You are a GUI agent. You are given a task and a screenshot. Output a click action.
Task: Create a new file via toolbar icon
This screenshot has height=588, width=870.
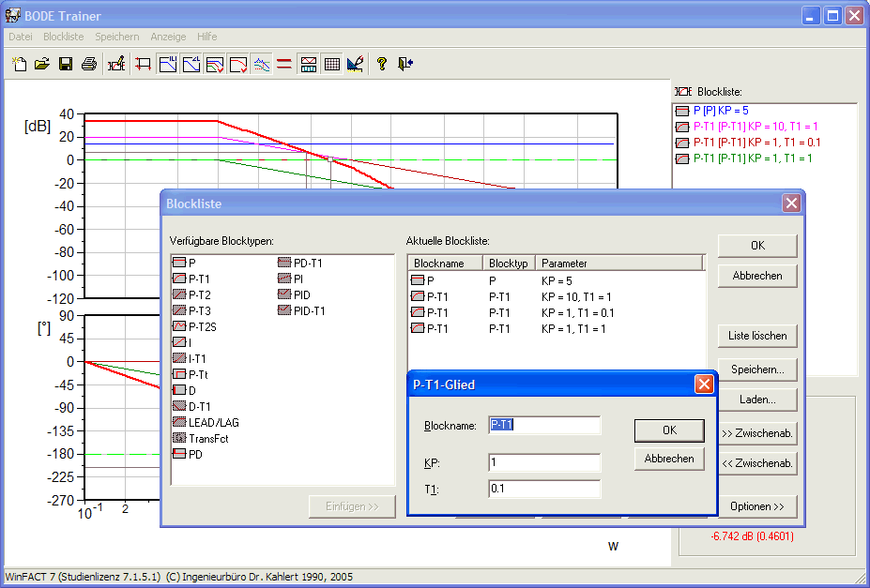coord(20,64)
